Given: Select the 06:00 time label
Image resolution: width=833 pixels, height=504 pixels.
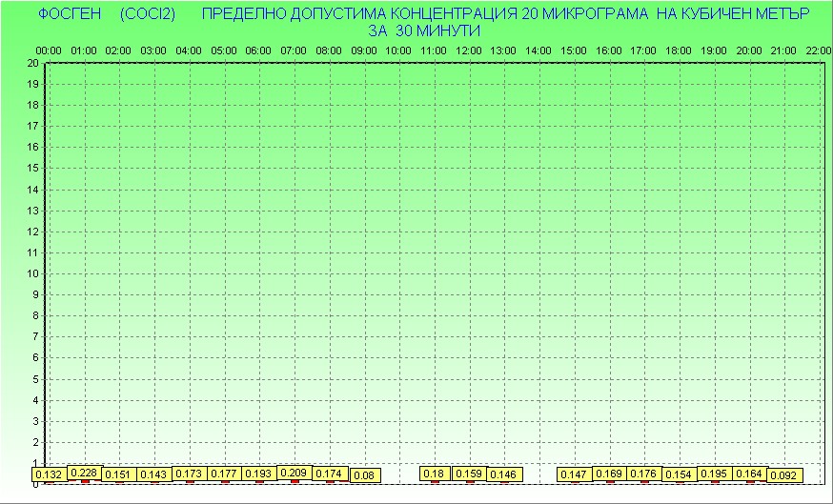Looking at the screenshot, I should (x=258, y=51).
